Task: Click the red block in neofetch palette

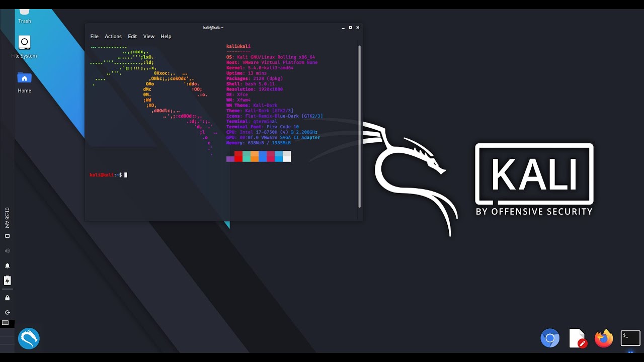Action: (238, 156)
